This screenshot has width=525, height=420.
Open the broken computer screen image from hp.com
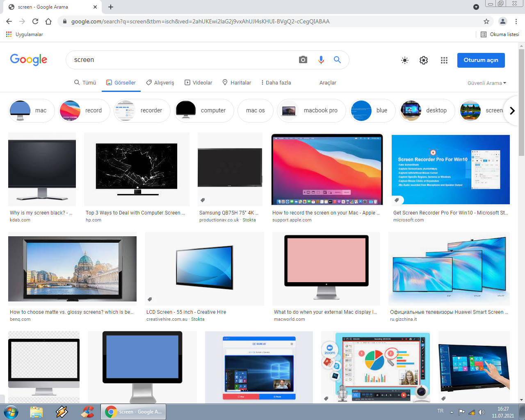click(x=137, y=169)
